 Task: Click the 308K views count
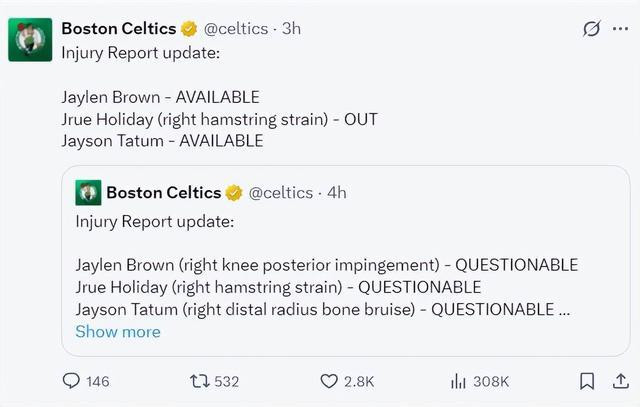pos(491,382)
